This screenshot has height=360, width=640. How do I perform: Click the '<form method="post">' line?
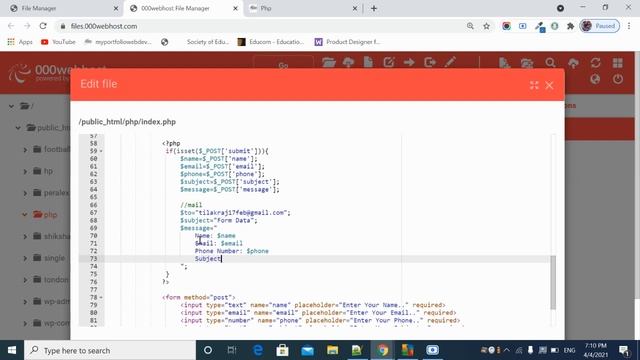[x=198, y=298]
